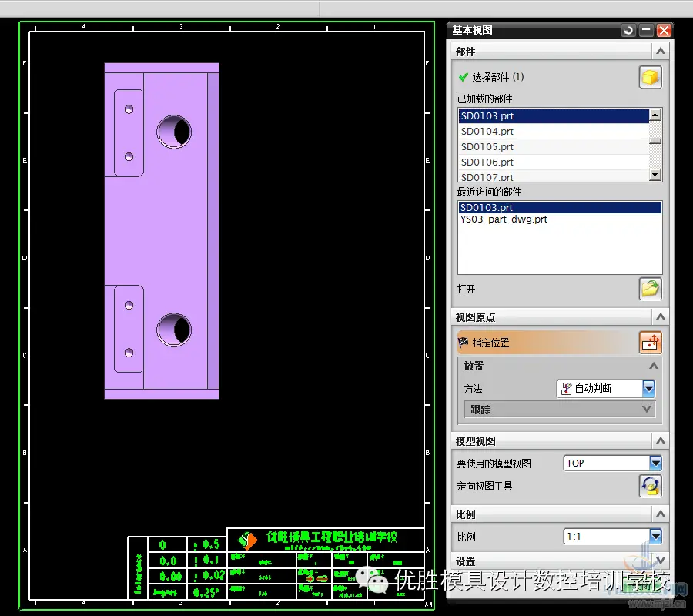Image resolution: width=693 pixels, height=616 pixels.
Task: Click the 自动判断 method icon in placement field
Action: pos(566,388)
